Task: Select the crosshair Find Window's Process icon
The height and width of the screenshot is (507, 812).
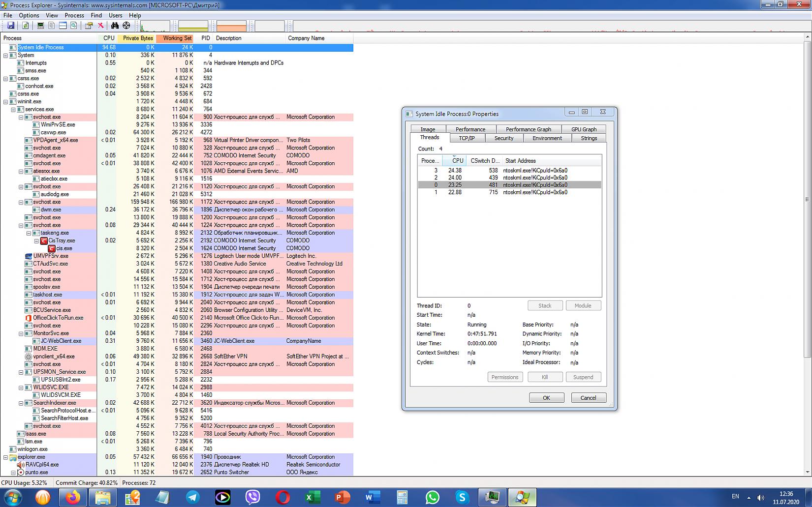Action: tap(126, 26)
